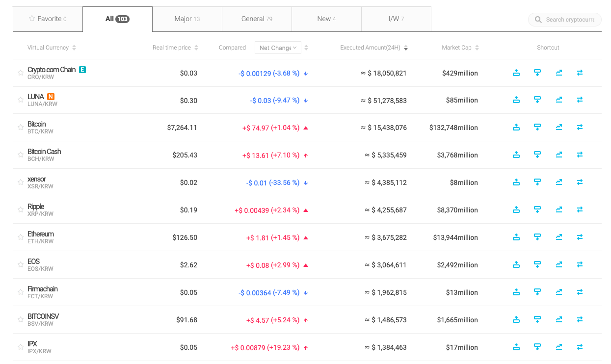Screen dimensions: 611x364
Task: Click the swap arrows icon in the Ripple row
Action: tap(580, 209)
